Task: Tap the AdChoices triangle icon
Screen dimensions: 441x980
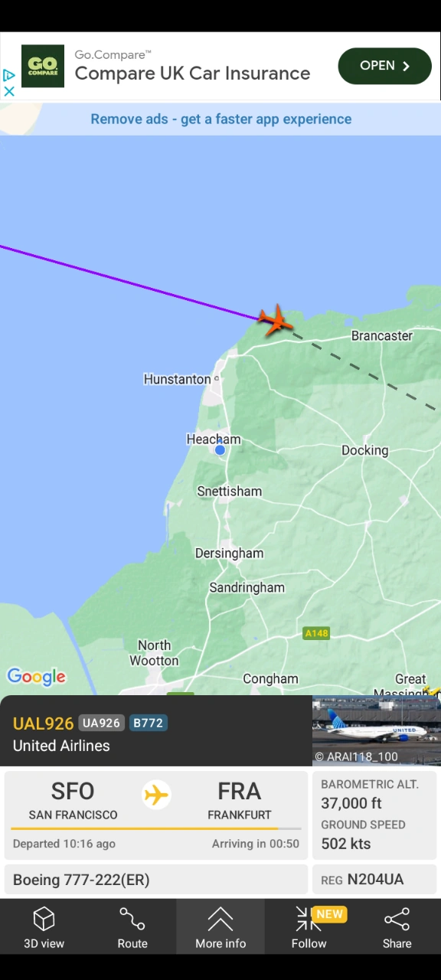Action: [9, 76]
